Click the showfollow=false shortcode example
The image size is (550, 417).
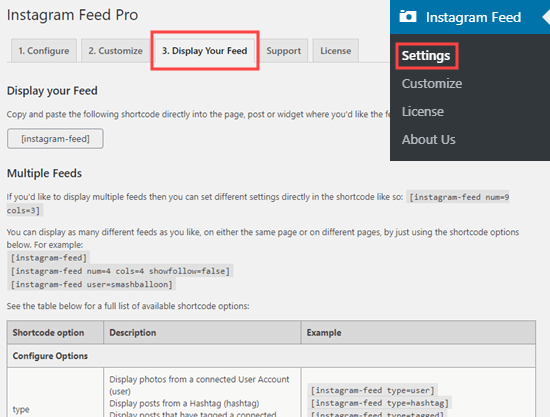coord(120,271)
